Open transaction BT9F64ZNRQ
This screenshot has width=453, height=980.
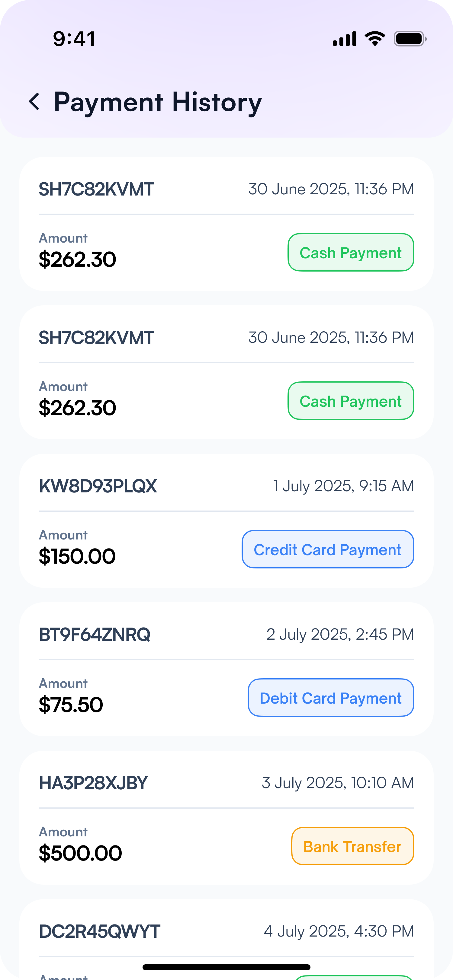[95, 635]
